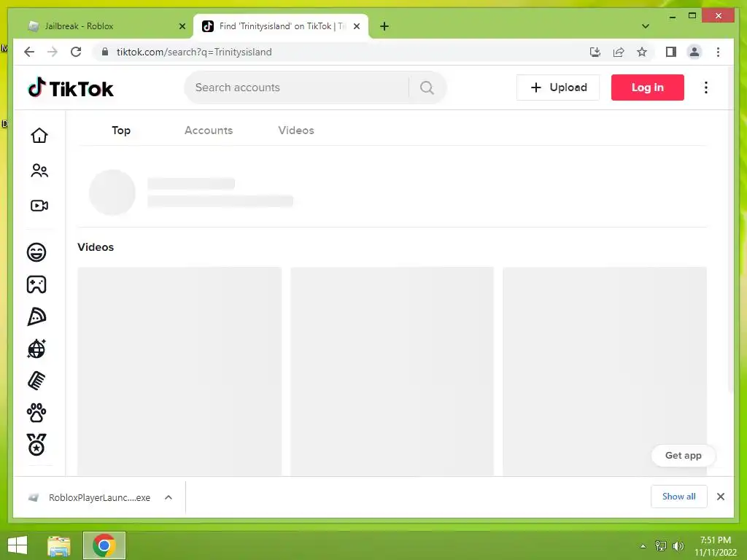Select the Dance disco ball category icon
The width and height of the screenshot is (747, 560).
36,349
